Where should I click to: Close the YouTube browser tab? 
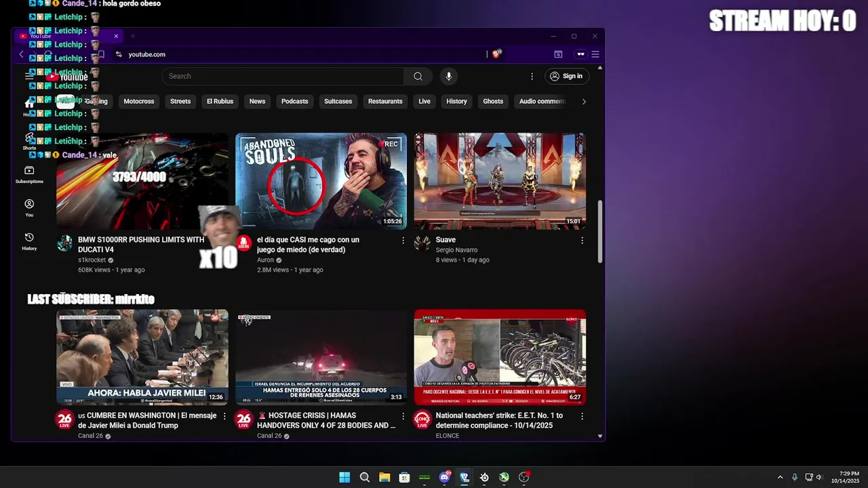(x=116, y=36)
